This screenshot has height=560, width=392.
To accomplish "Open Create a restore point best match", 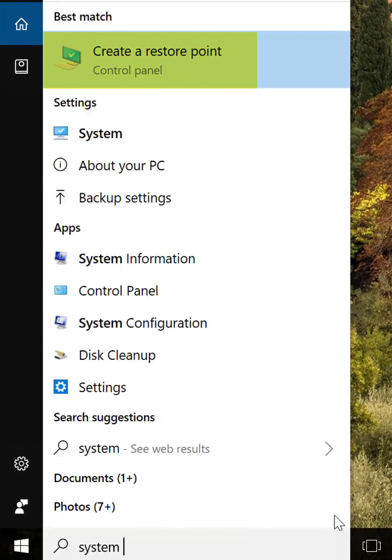I will point(197,60).
